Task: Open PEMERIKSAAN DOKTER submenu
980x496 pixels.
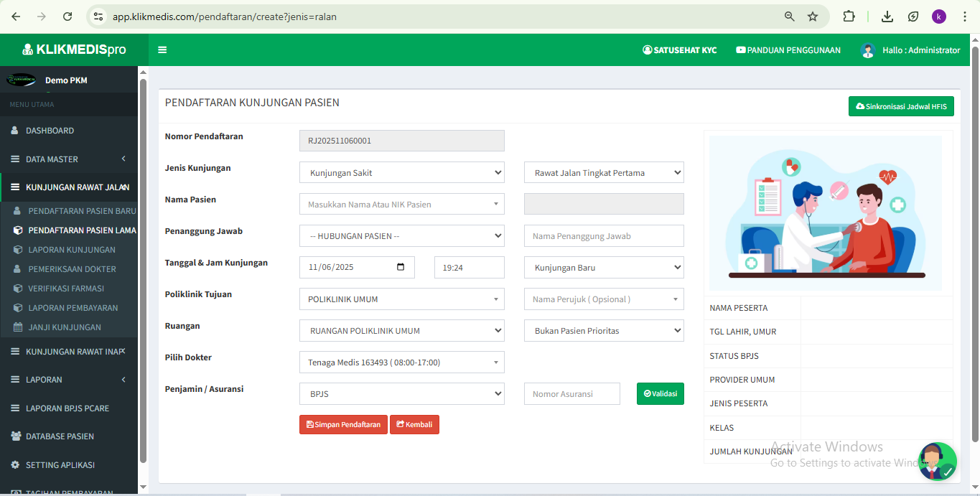Action: (72, 269)
